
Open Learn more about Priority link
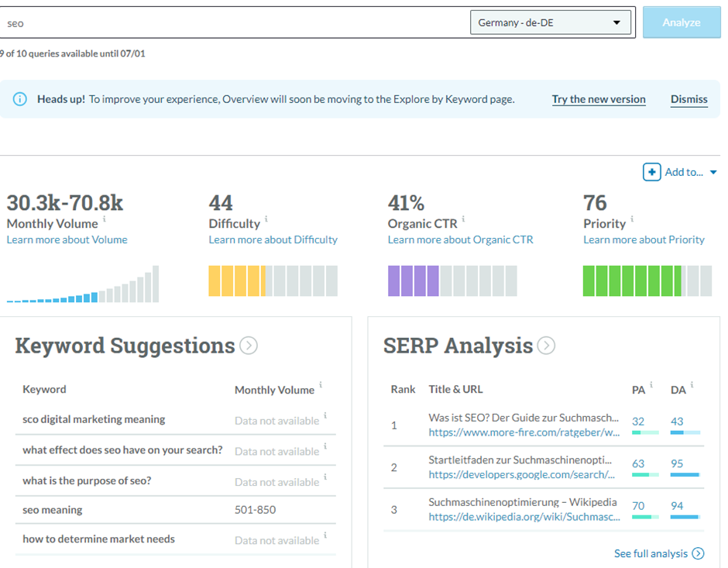pos(644,240)
